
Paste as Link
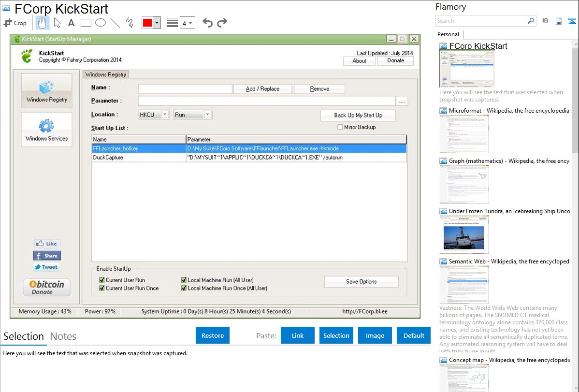298,335
